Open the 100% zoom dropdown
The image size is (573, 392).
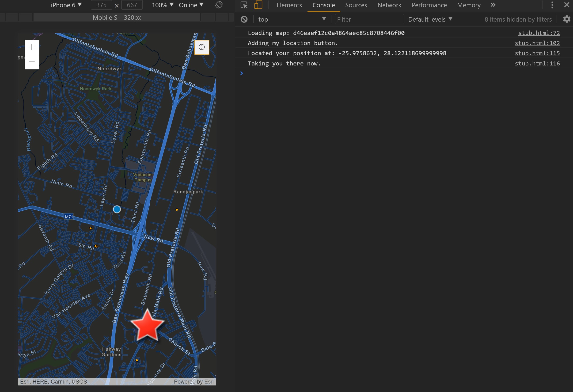[163, 5]
